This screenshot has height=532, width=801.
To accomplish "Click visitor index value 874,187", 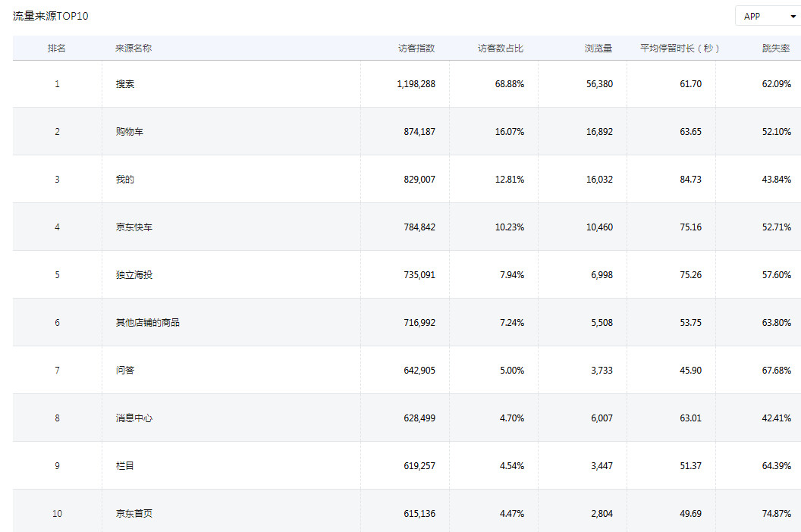I will click(419, 132).
